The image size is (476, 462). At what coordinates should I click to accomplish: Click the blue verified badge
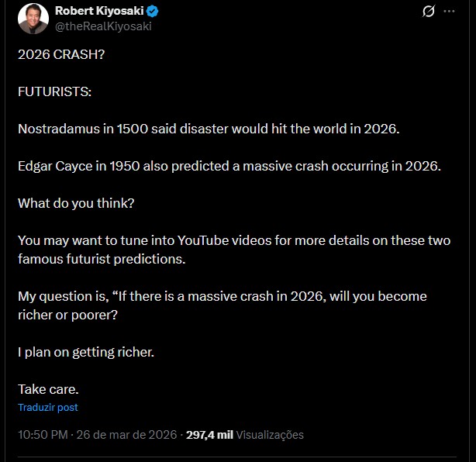(154, 11)
